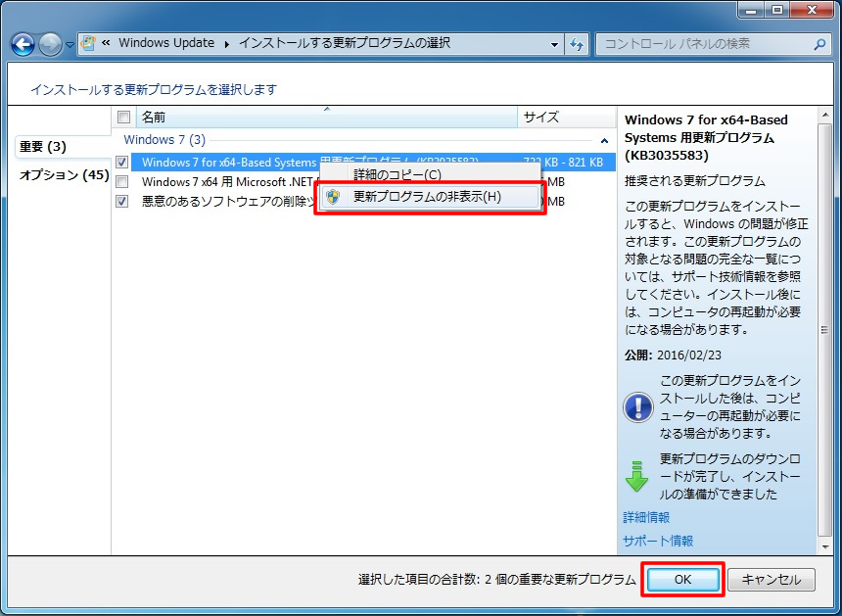The image size is (842, 616).
Task: Click the green download-complete arrow icon
Action: [636, 476]
